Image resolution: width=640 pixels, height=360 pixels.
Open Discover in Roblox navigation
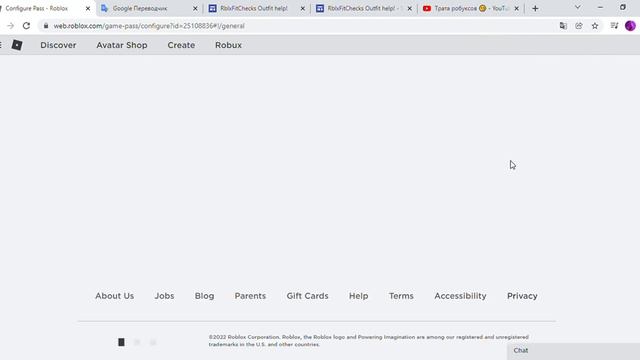[x=58, y=45]
